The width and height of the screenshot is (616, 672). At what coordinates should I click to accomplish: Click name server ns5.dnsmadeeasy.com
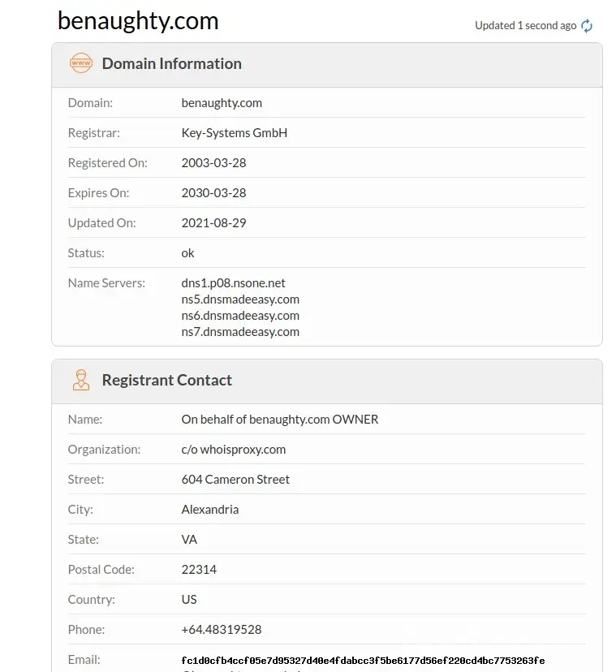(x=240, y=299)
